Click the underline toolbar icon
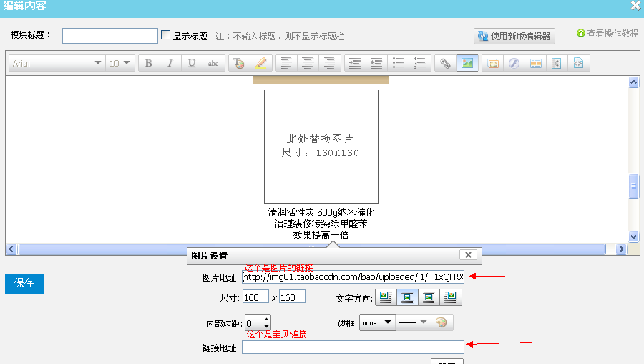Screen dimensions: 644x364 click(192, 63)
